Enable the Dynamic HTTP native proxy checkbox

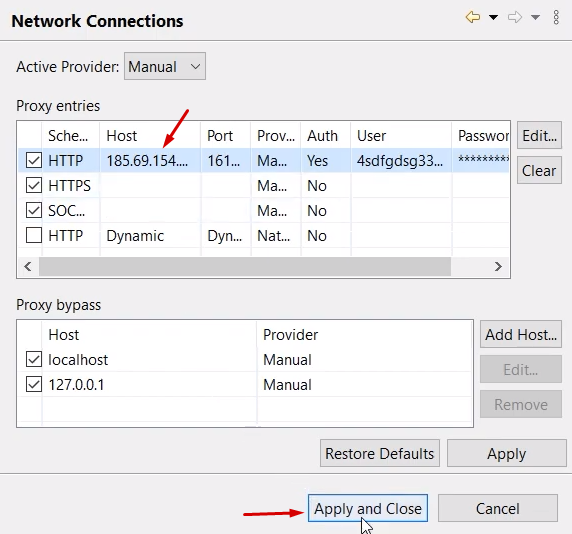[34, 235]
